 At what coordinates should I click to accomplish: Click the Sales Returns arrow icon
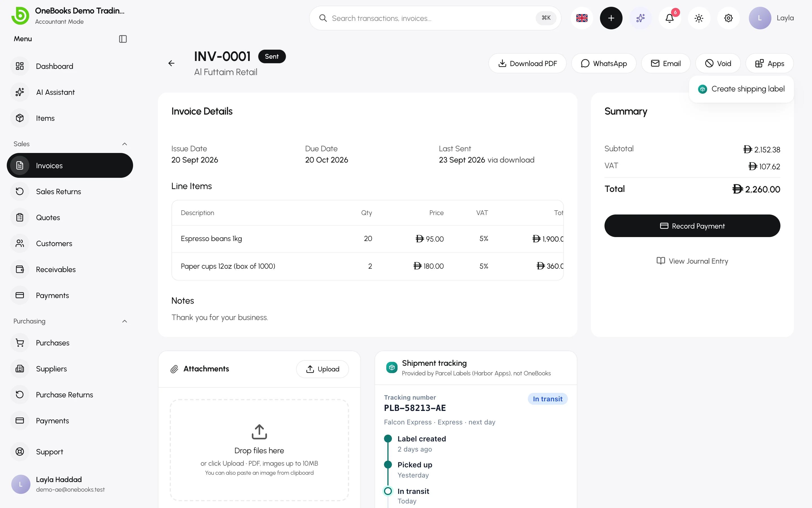(20, 192)
